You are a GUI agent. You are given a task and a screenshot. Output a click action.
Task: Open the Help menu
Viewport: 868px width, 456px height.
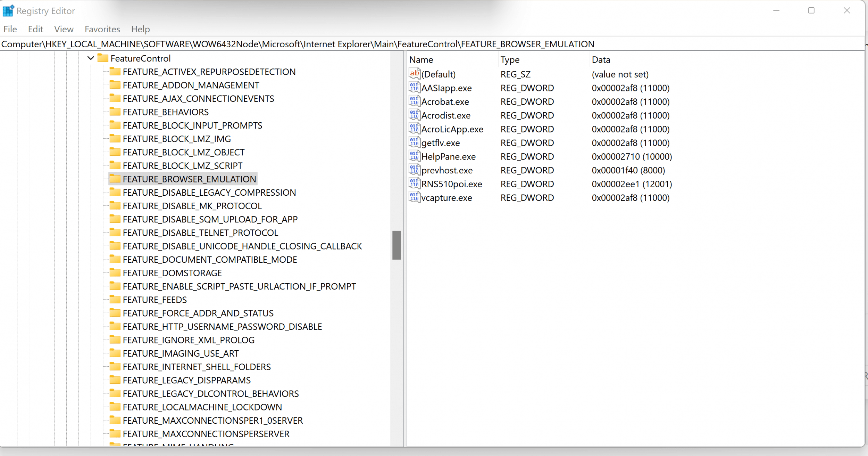tap(141, 29)
